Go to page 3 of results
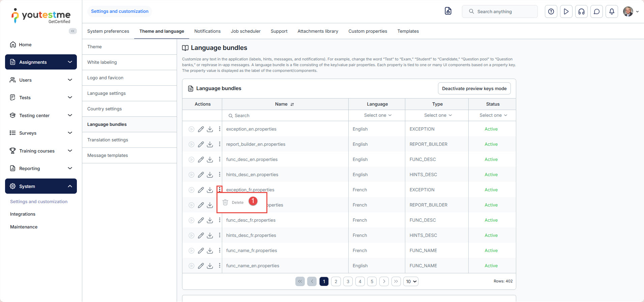644x302 pixels. tap(348, 281)
